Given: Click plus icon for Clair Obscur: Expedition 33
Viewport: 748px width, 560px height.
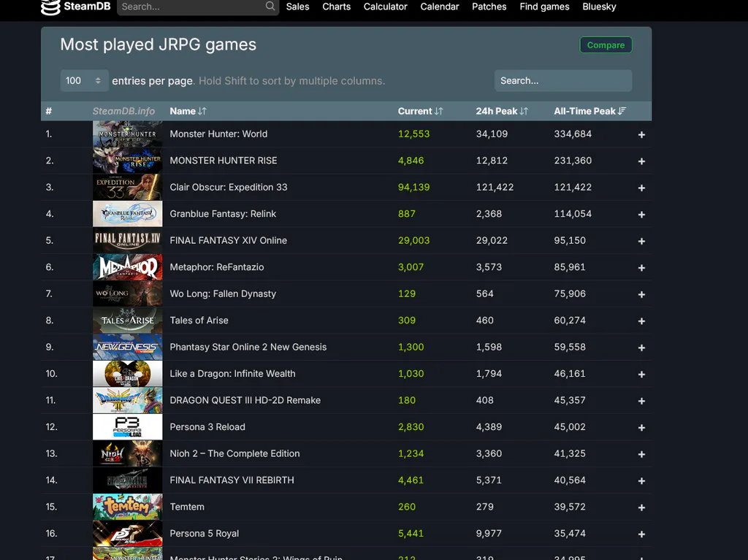Looking at the screenshot, I should (x=641, y=188).
